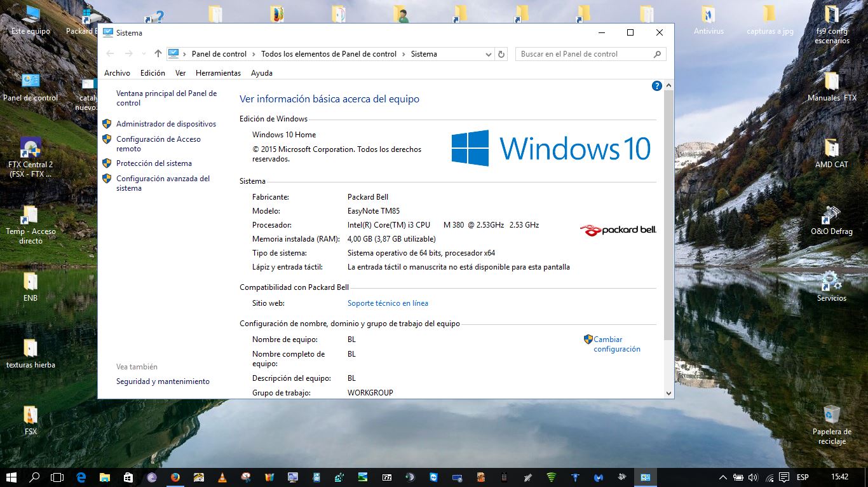Open Seguridad y mantenimiento link
The image size is (868, 487).
(163, 381)
